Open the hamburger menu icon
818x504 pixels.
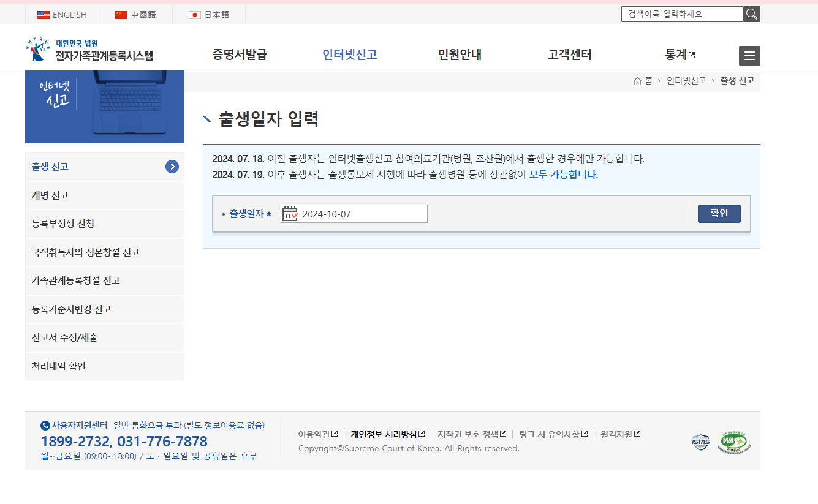pyautogui.click(x=749, y=55)
